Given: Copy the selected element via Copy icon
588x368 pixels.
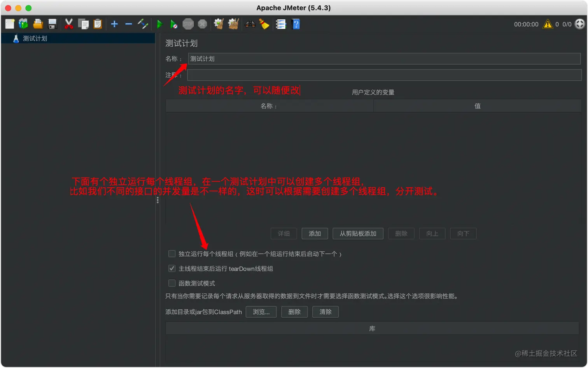Looking at the screenshot, I should point(83,24).
